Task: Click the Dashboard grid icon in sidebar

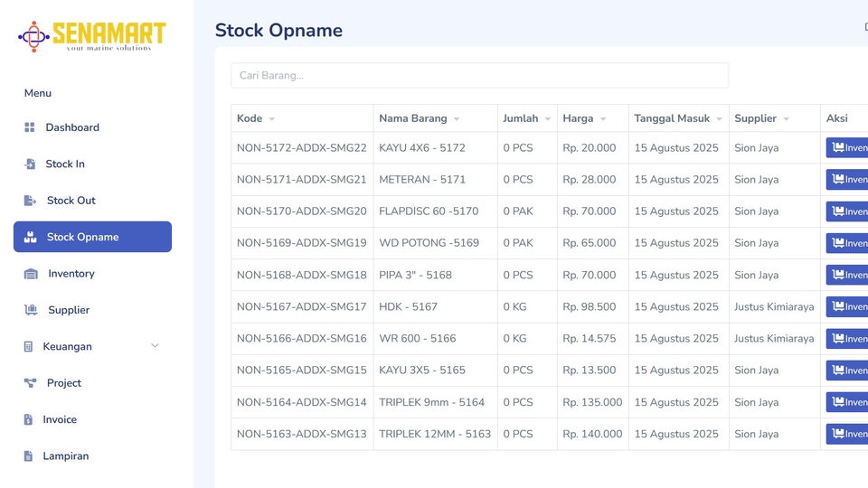Action: point(30,127)
